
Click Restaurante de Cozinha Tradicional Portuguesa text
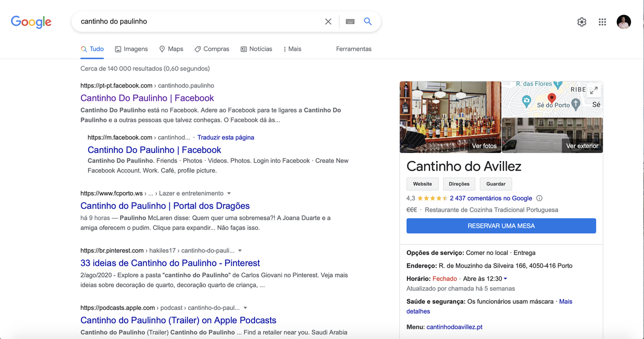(492, 210)
